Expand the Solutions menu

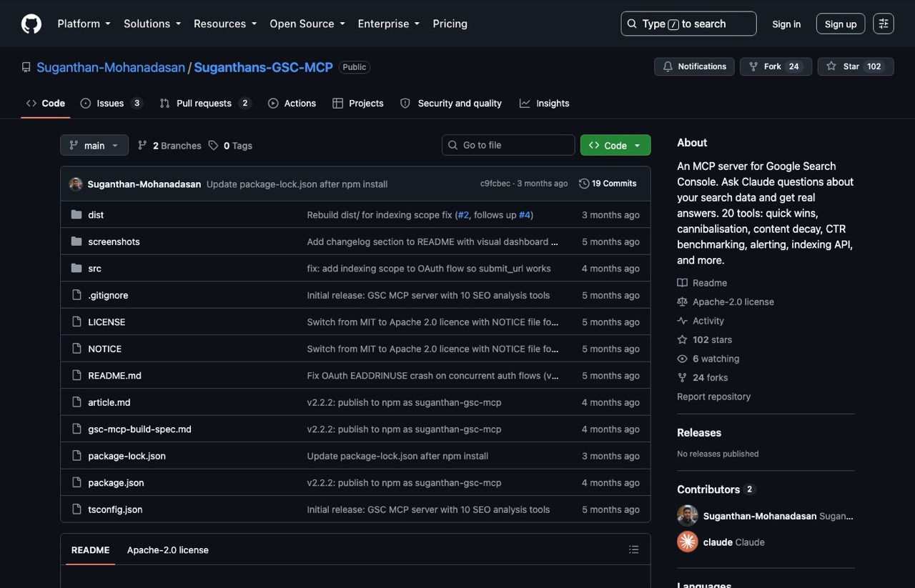(x=152, y=24)
